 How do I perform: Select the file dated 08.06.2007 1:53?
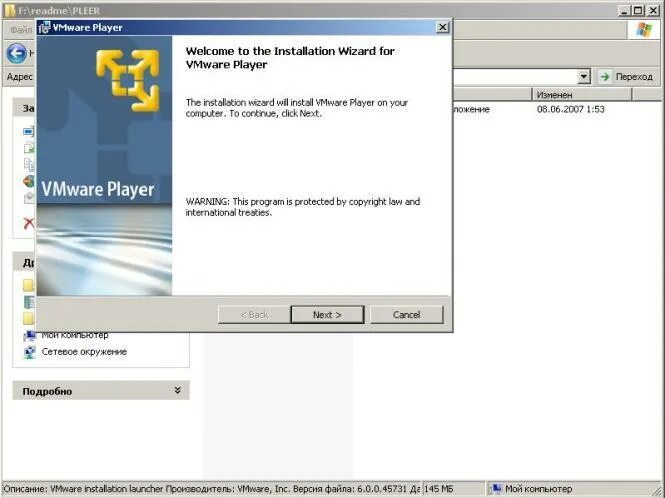tap(570, 109)
